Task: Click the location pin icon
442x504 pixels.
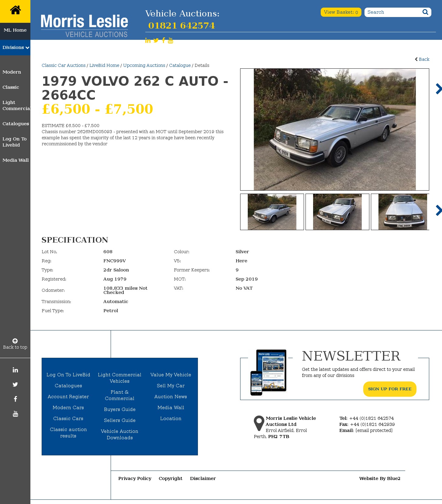Action: pos(259,423)
